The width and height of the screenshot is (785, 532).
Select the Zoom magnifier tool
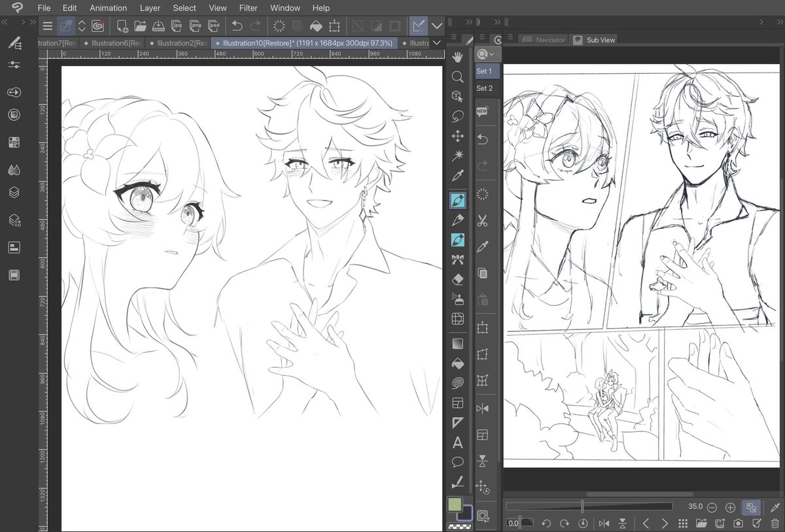pos(458,76)
